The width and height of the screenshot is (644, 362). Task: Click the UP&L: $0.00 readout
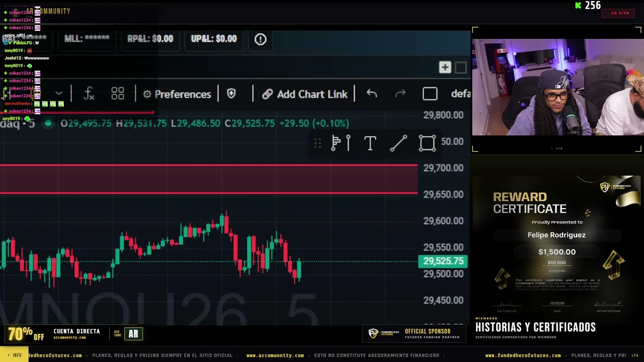click(214, 39)
